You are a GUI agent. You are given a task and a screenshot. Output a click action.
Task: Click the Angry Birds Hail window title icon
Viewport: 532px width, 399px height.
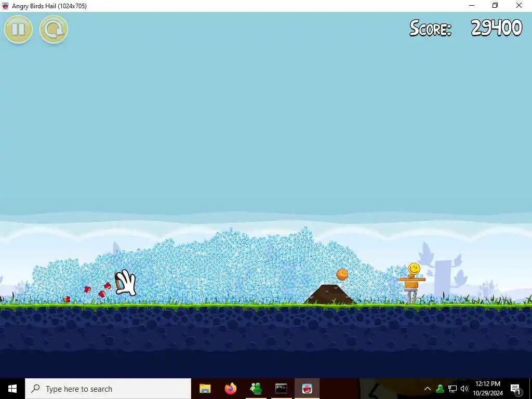pos(5,6)
